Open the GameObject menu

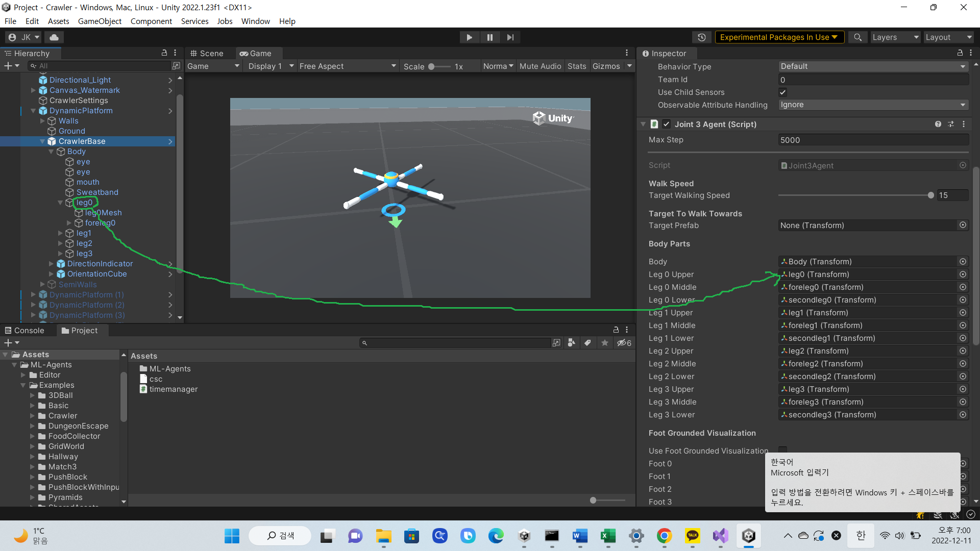coord(100,21)
